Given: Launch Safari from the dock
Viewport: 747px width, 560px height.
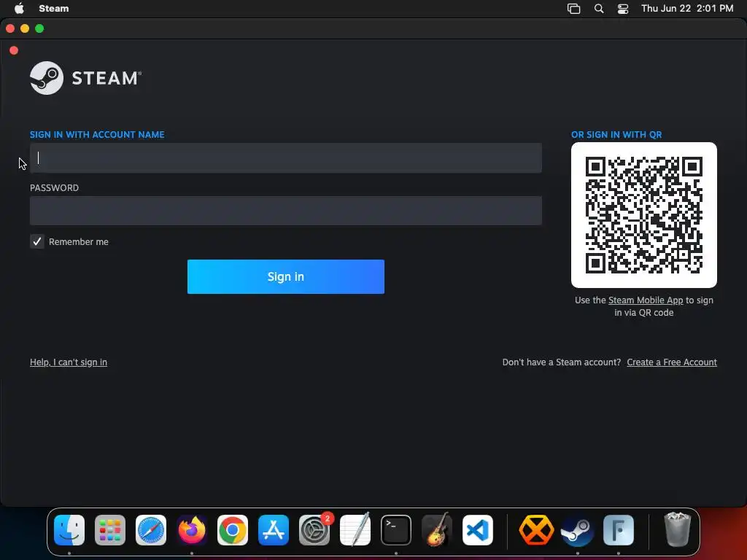Looking at the screenshot, I should pyautogui.click(x=151, y=530).
